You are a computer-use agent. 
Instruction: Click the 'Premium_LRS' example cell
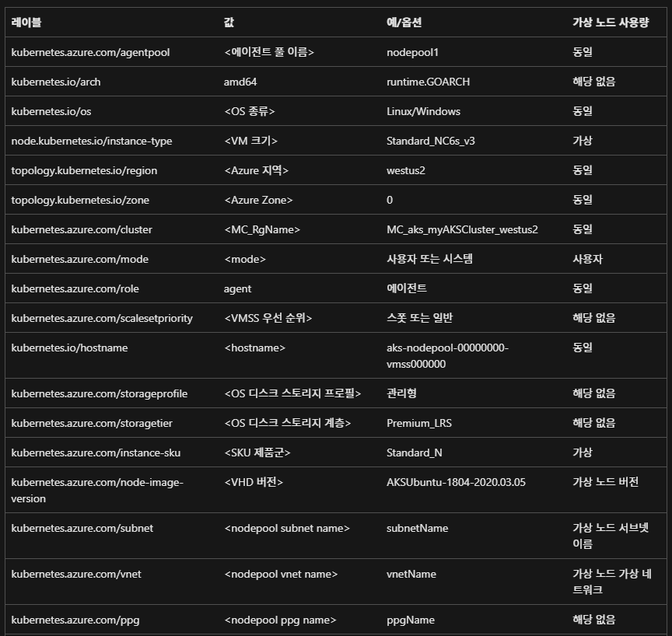[419, 423]
